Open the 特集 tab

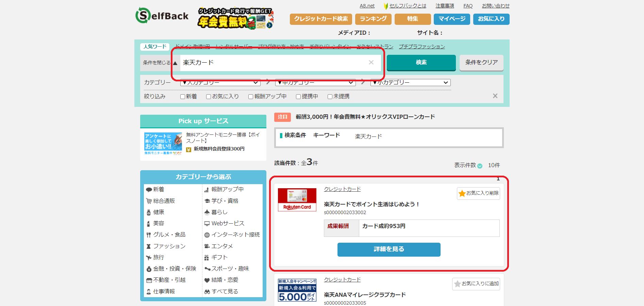click(x=413, y=19)
